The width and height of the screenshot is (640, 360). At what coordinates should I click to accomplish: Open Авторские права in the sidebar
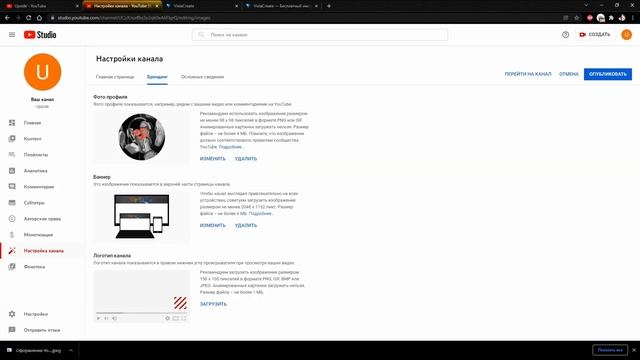tap(42, 219)
